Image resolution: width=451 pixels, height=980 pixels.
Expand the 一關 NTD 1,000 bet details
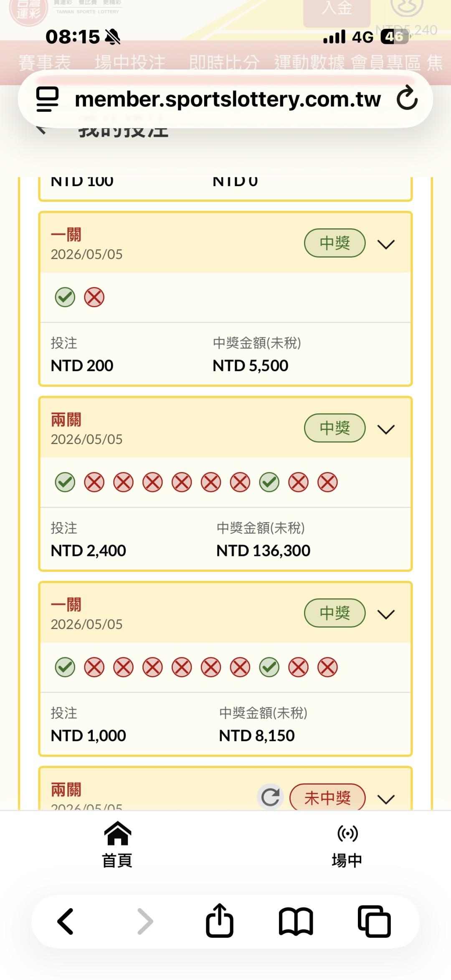point(386,614)
